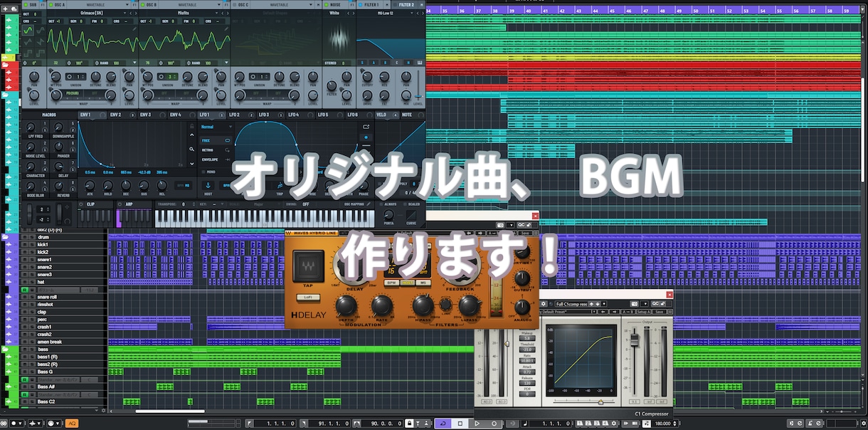Click the H-Delay TAP pad
868x430 pixels.
pyautogui.click(x=308, y=266)
